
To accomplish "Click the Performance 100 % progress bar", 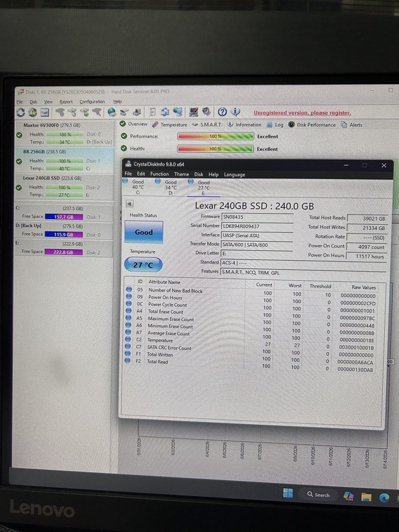I will tap(215, 136).
